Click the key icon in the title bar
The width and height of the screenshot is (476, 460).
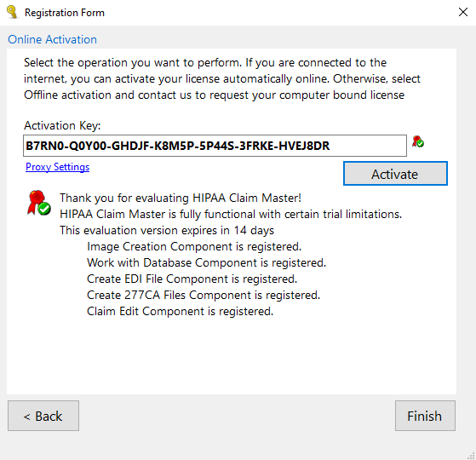12,12
